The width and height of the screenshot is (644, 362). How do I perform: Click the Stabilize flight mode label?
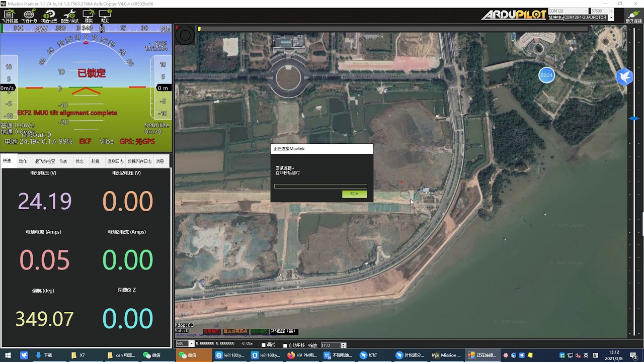[157, 125]
